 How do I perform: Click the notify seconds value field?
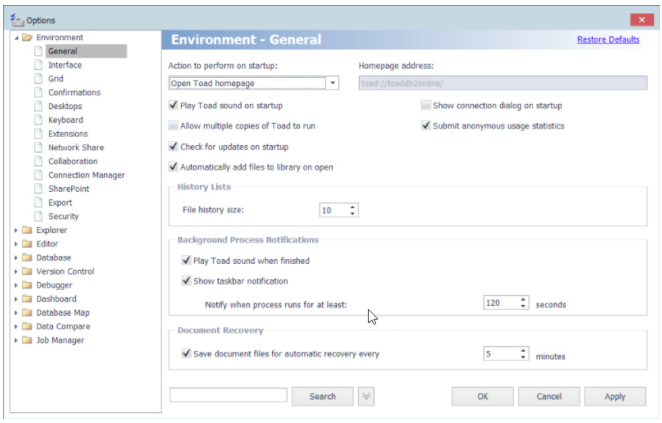tap(501, 303)
